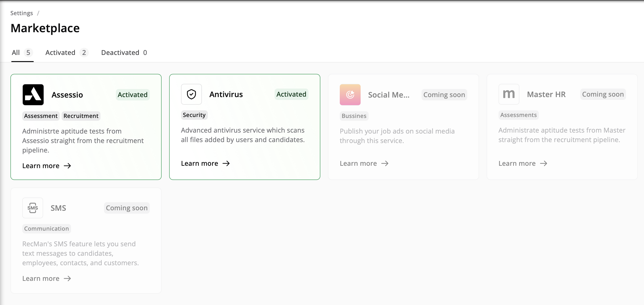Click the arrow beside Antivirus Learn more
Screen dimensions: 644x305
coord(226,163)
